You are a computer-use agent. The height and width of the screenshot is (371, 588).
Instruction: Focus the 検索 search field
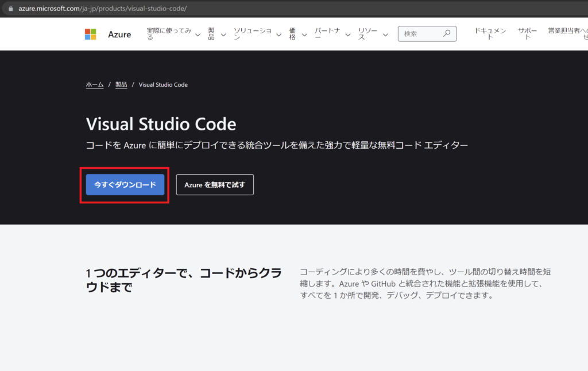[x=427, y=34]
